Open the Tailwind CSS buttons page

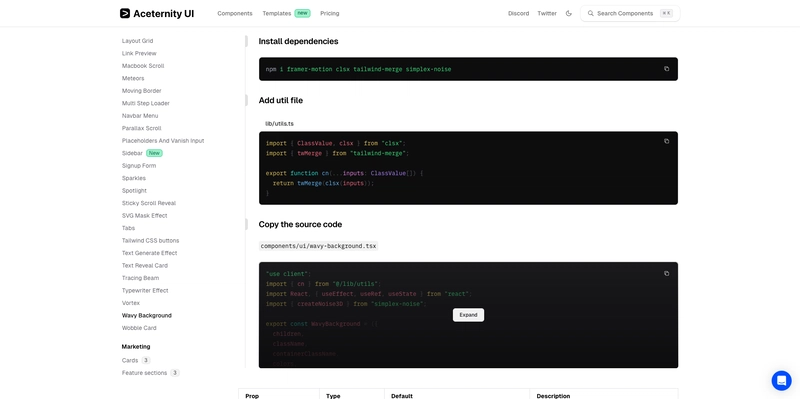[x=151, y=240]
